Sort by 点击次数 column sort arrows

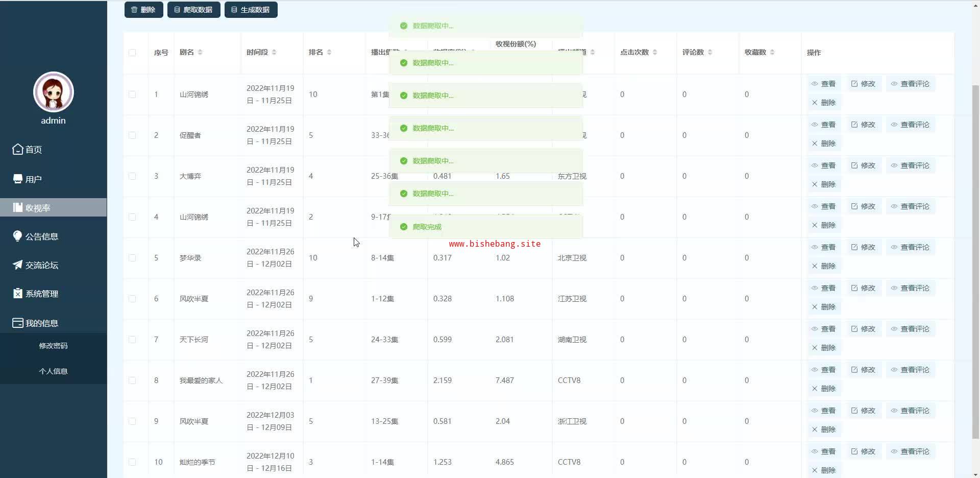(x=655, y=52)
